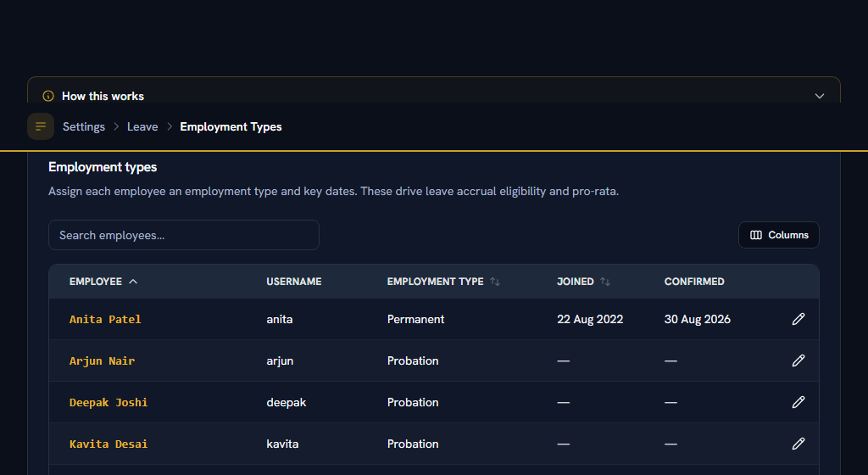868x475 pixels.
Task: Open Anita Patel's profile link
Action: pos(105,320)
